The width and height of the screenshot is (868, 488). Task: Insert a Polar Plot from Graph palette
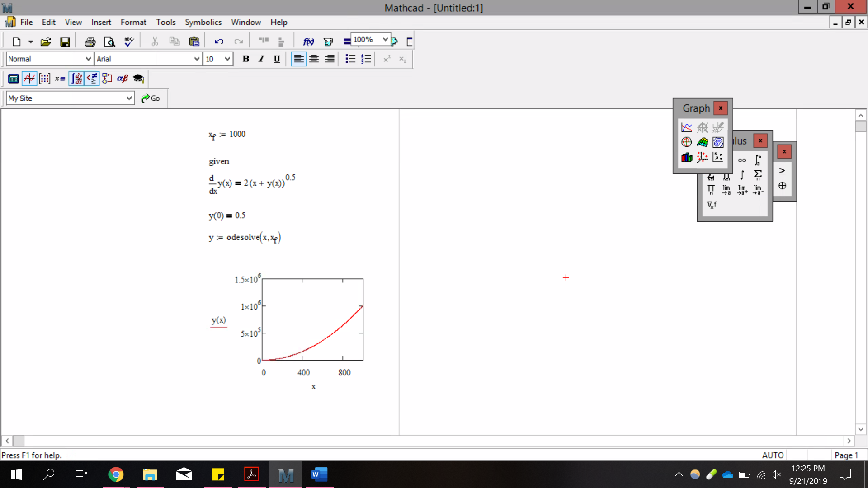[x=687, y=142]
